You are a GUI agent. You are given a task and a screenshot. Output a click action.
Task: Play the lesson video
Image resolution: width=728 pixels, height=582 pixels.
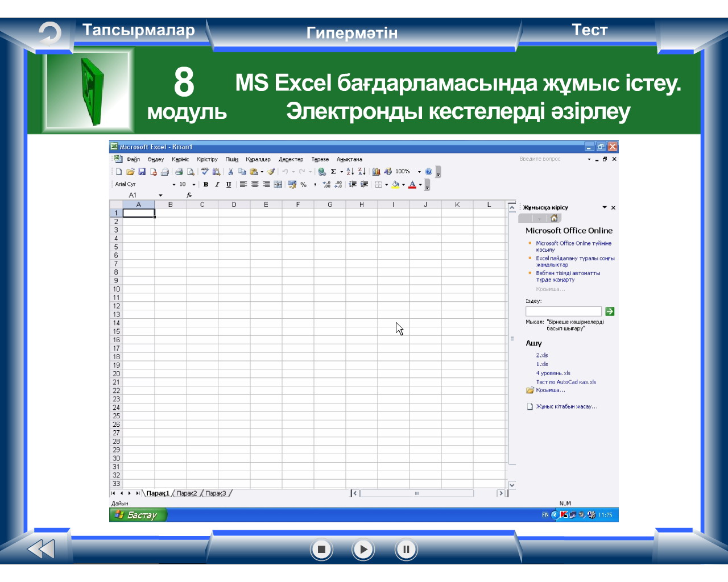point(363,550)
